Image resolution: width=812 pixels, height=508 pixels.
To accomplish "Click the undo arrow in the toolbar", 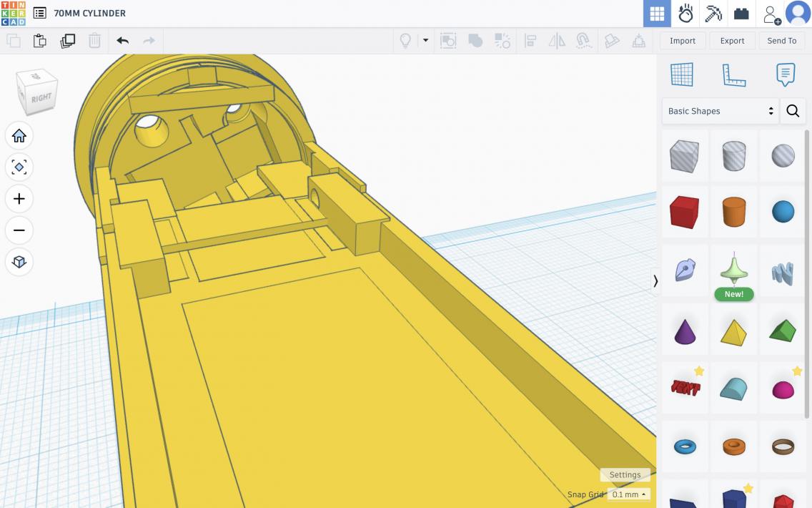I will click(x=122, y=41).
